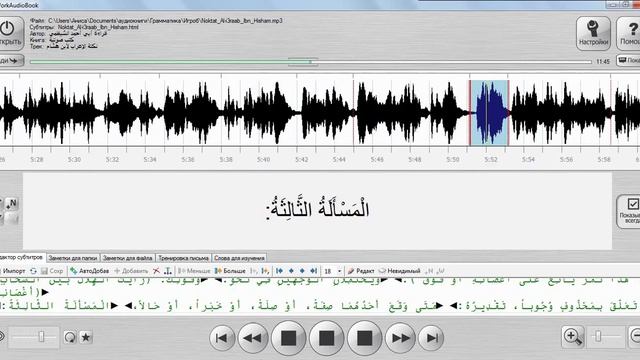Image resolution: width=640 pixels, height=360 pixels.
Task: Click the last green subtitle line in editor
Action: coord(320,305)
